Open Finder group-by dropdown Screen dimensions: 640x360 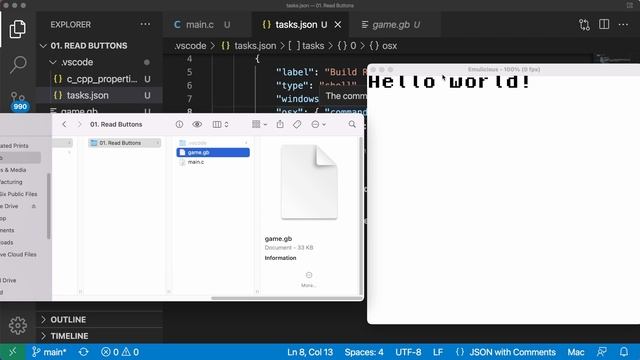point(259,124)
